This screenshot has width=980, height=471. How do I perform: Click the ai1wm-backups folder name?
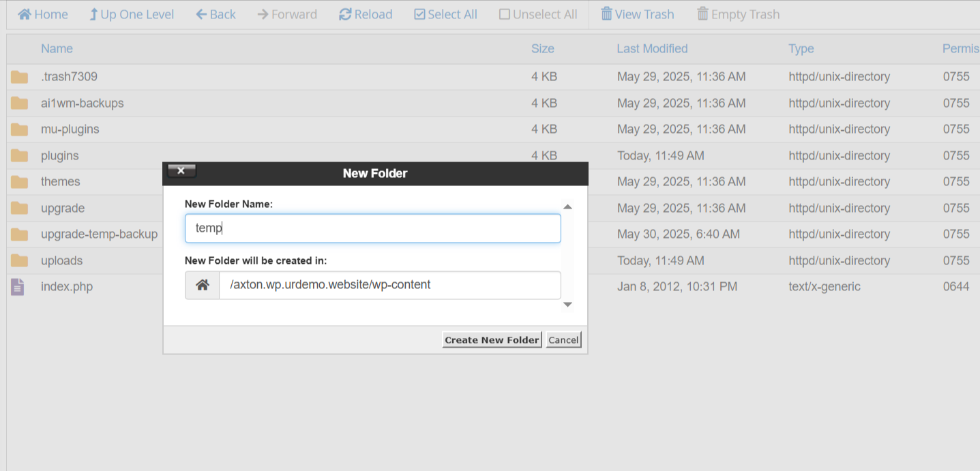click(x=83, y=103)
